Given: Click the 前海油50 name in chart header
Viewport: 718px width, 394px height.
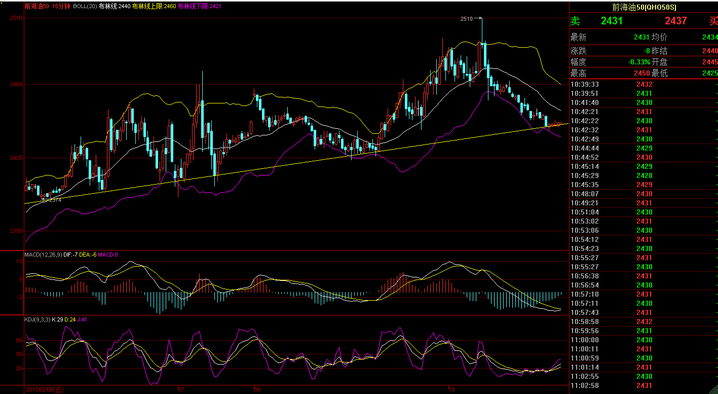Looking at the screenshot, I should coord(37,6).
